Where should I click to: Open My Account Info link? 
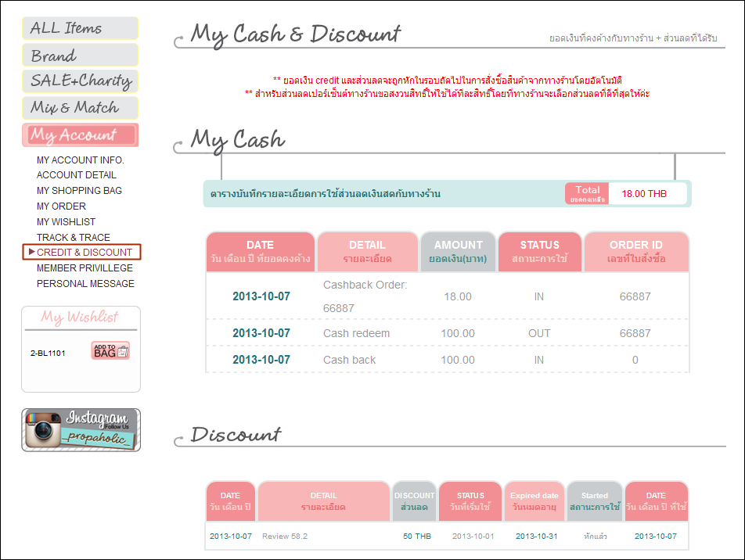tap(81, 160)
